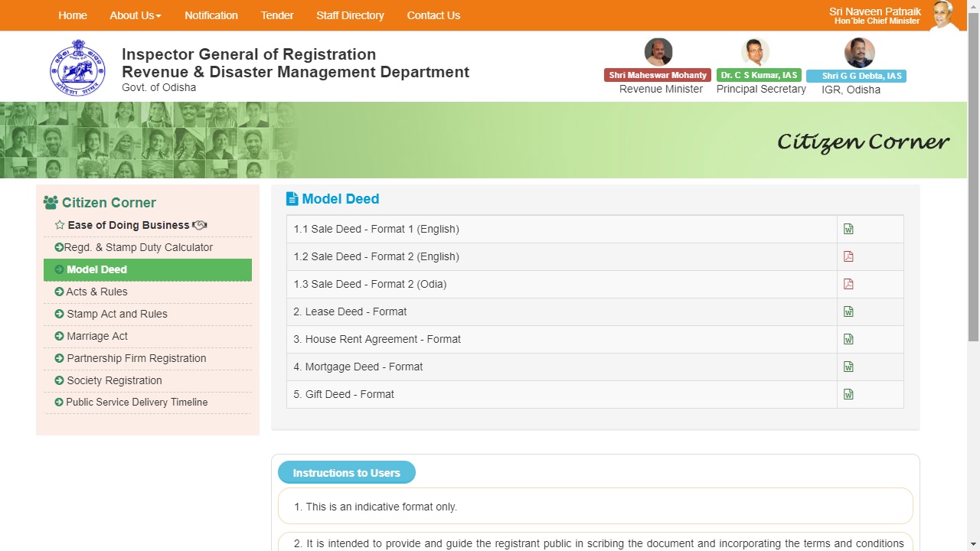Screen dimensions: 980x551
Task: Click the Odisha government emblem logo
Action: pos(77,68)
